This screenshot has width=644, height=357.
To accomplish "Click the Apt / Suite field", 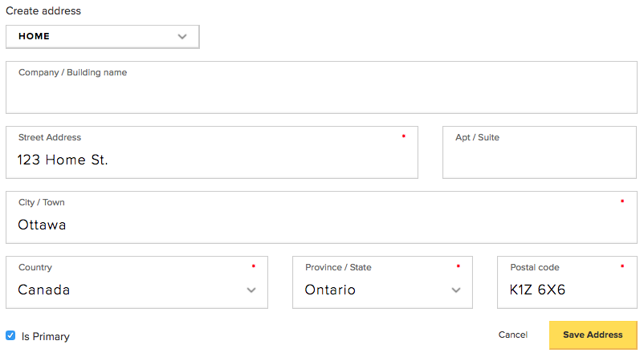I will coord(540,152).
